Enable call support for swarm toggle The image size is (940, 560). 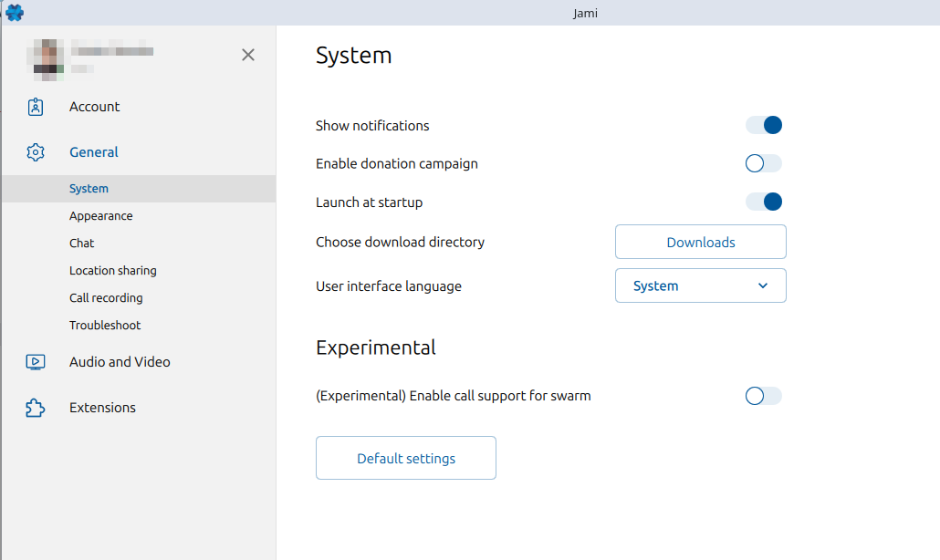tap(764, 396)
